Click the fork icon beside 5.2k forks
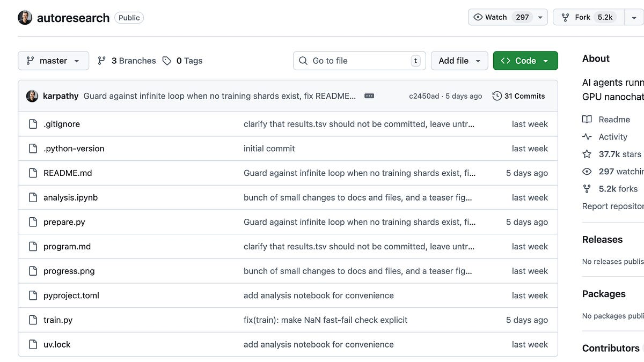Screen dimensions: 644x362 point(587,189)
